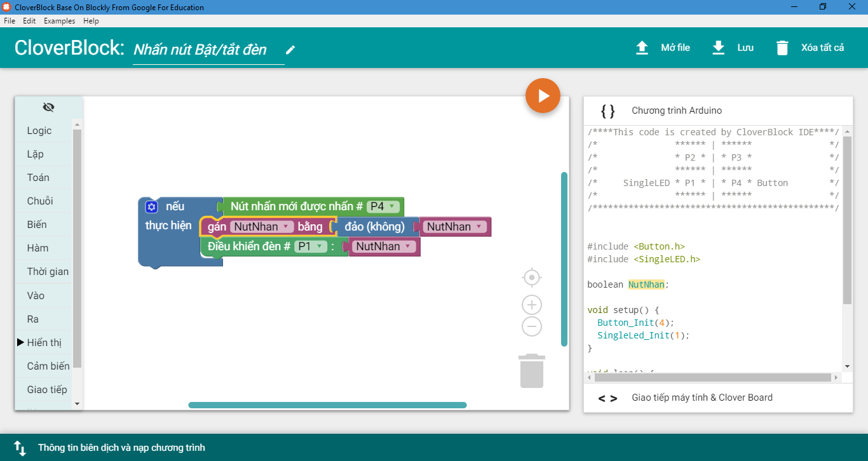Select the Toán category

point(44,178)
